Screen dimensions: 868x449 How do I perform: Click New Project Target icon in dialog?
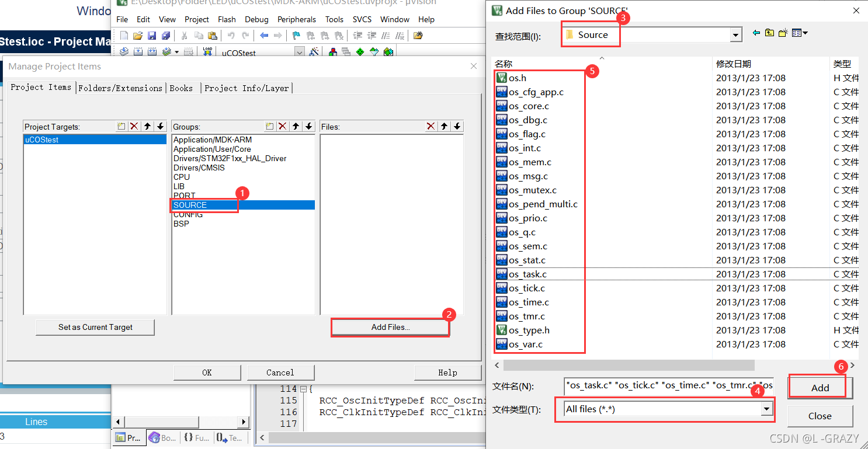click(121, 126)
